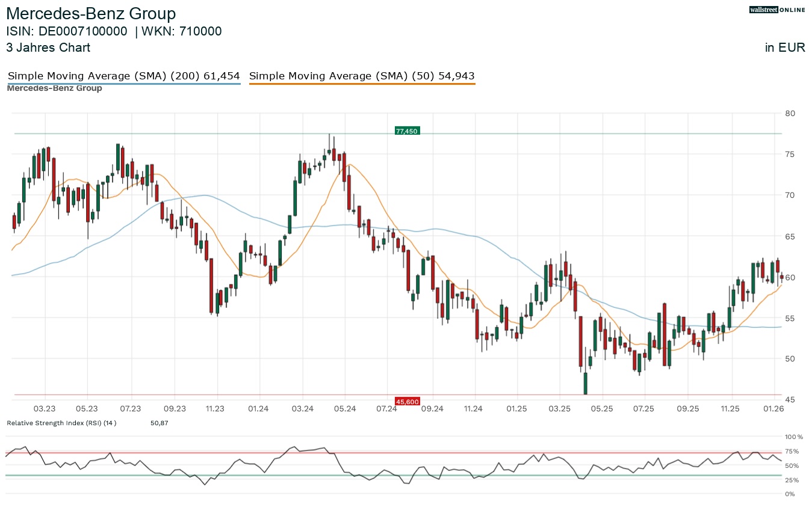Click the 25% RSI axis label
Screen dimensions: 812x510
(792, 480)
